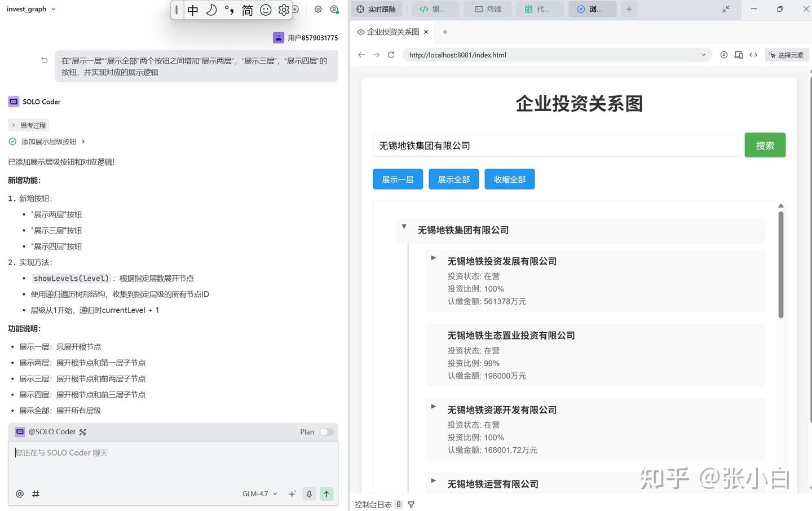The image size is (812, 511).
Task: Collapse the 无锡地铁集团有限公司 root node
Action: [x=404, y=227]
